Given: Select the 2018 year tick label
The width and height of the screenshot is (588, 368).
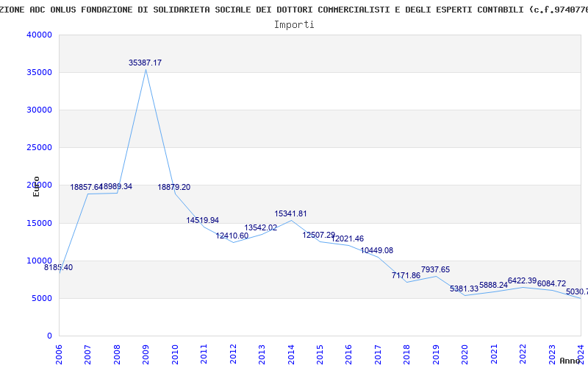Looking at the screenshot, I should pyautogui.click(x=407, y=354).
